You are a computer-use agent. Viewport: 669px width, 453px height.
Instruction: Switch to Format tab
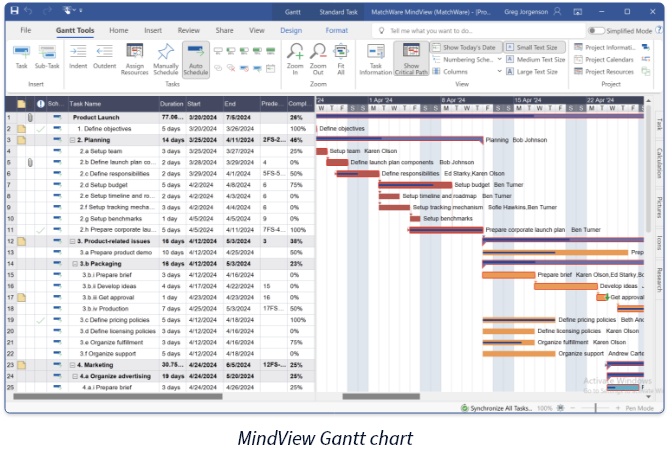(x=337, y=30)
